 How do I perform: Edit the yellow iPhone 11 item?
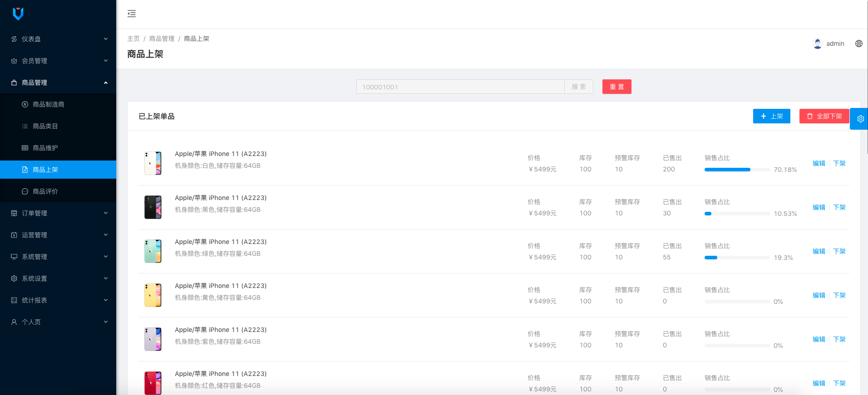click(819, 295)
